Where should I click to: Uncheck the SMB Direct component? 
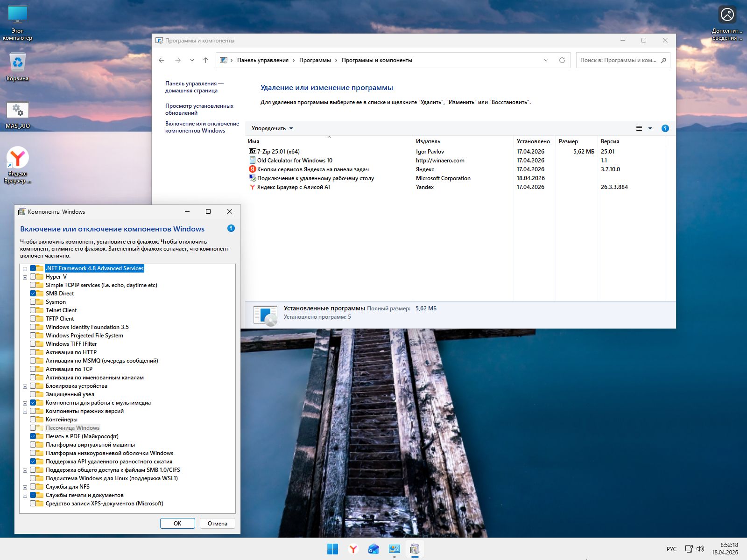tap(33, 294)
